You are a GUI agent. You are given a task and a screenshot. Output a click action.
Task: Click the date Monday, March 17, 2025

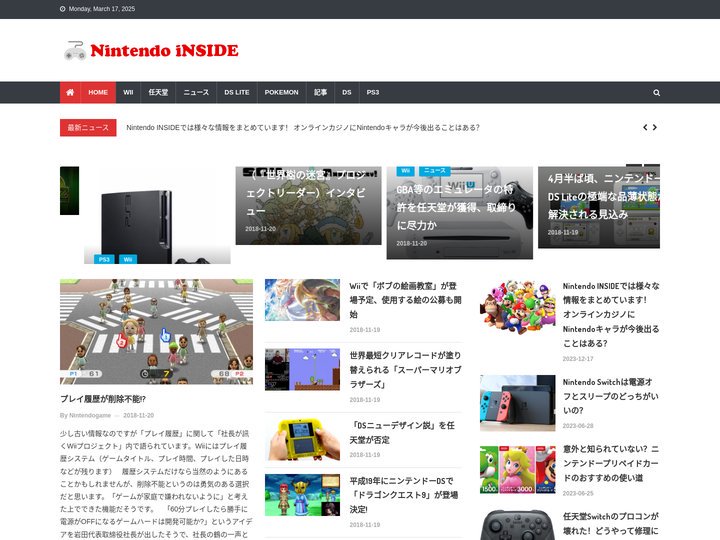[x=102, y=9]
